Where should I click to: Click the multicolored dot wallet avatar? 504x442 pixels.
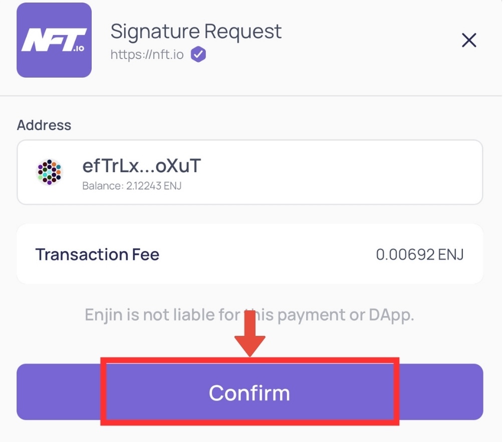click(x=49, y=172)
